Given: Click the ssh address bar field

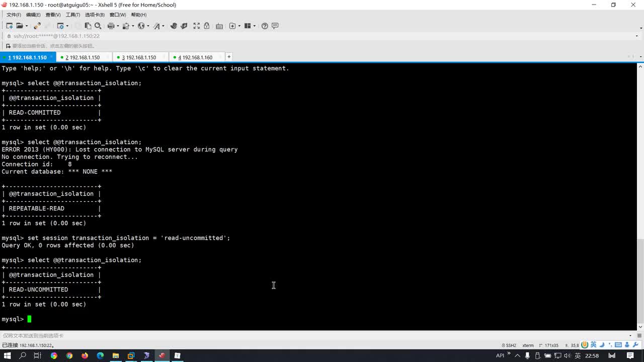Looking at the screenshot, I should click(x=322, y=36).
